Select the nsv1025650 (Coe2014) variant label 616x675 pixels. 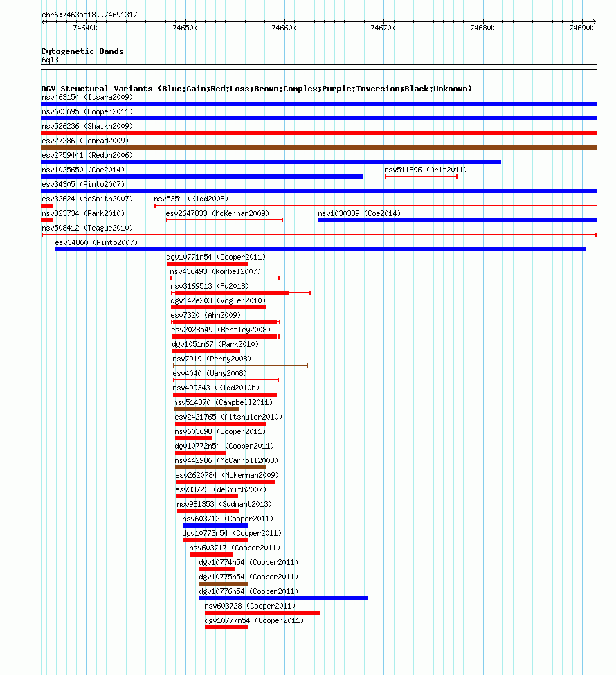pyautogui.click(x=83, y=170)
